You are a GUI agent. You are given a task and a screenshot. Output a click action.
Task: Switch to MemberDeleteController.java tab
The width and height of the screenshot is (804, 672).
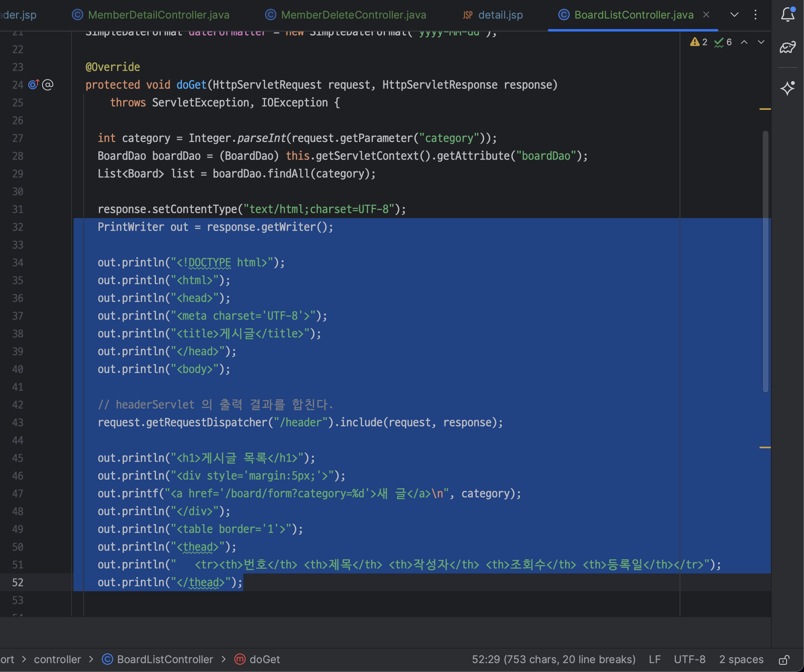click(353, 15)
